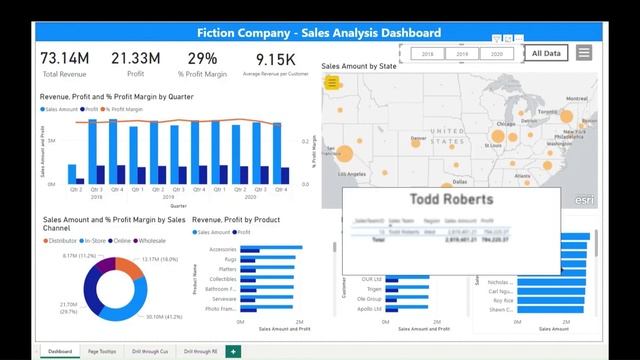This screenshot has height=360, width=640.
Task: Open the Drill through Cus tab
Action: (150, 351)
